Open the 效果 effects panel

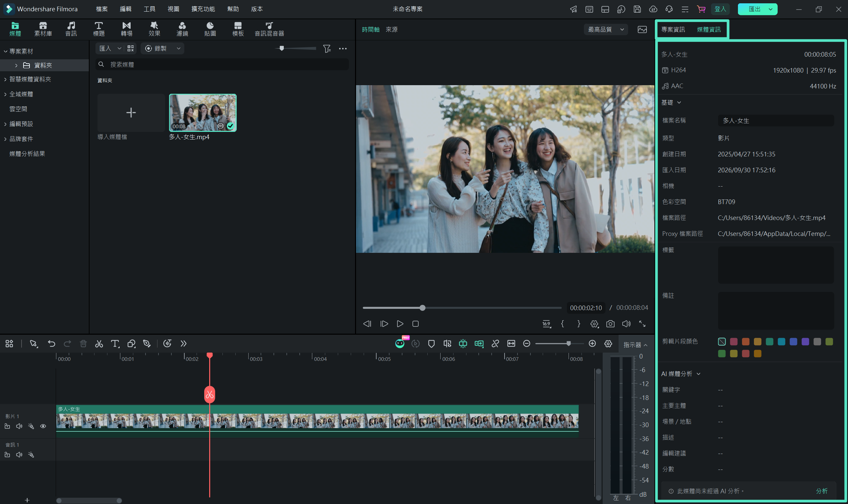pos(154,29)
